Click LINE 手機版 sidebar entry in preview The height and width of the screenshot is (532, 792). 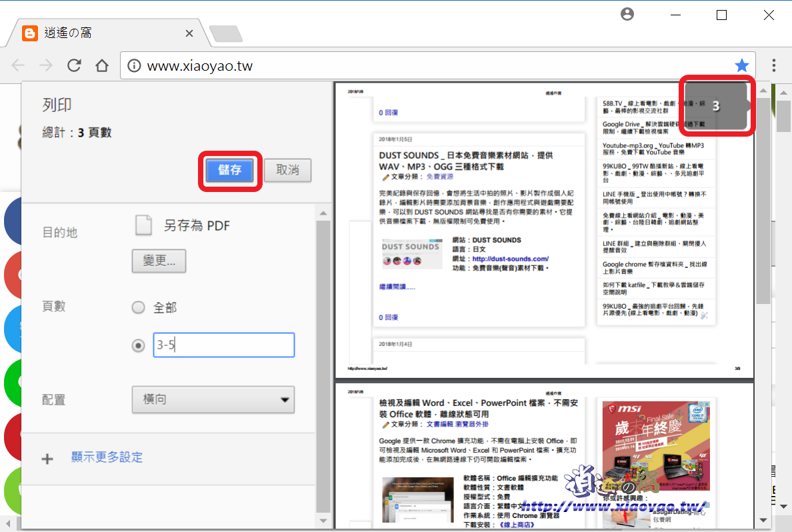655,197
